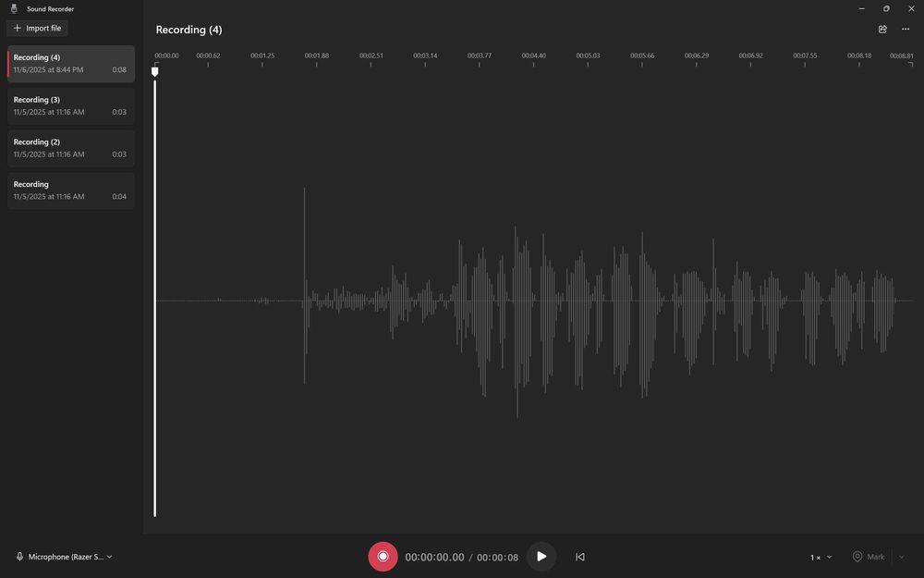Click the Share recording icon
This screenshot has height=578, width=924.
[x=882, y=29]
